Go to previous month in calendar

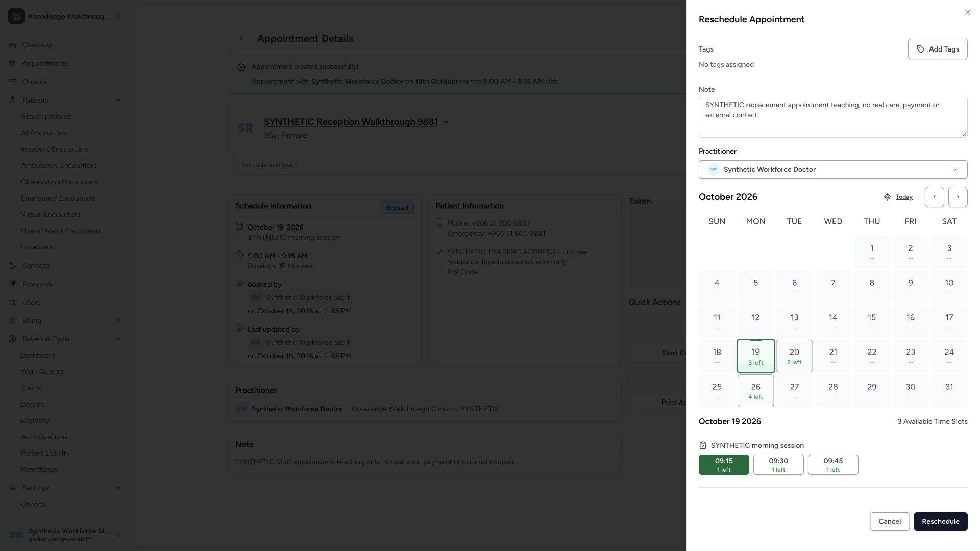click(934, 197)
